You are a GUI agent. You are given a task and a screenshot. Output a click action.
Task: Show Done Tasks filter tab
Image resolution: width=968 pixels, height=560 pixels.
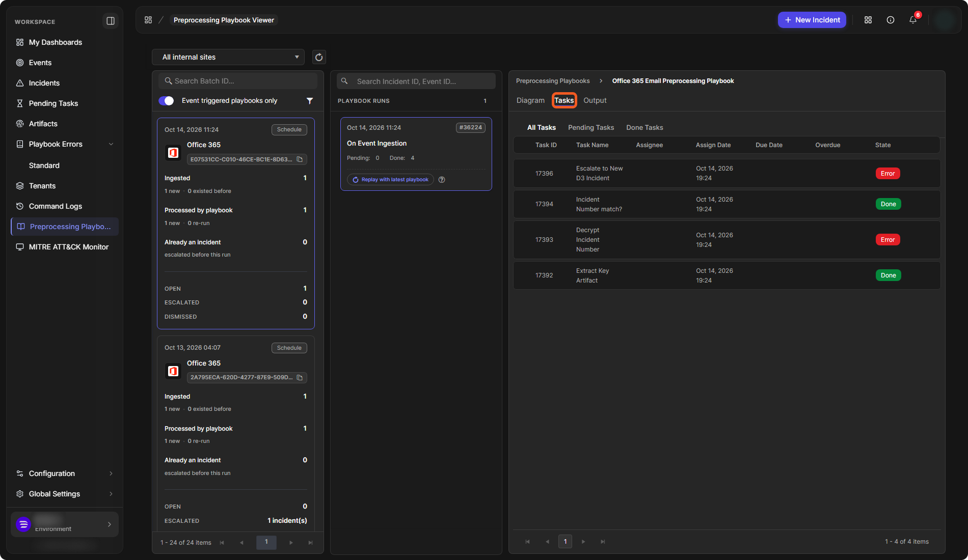tap(644, 128)
